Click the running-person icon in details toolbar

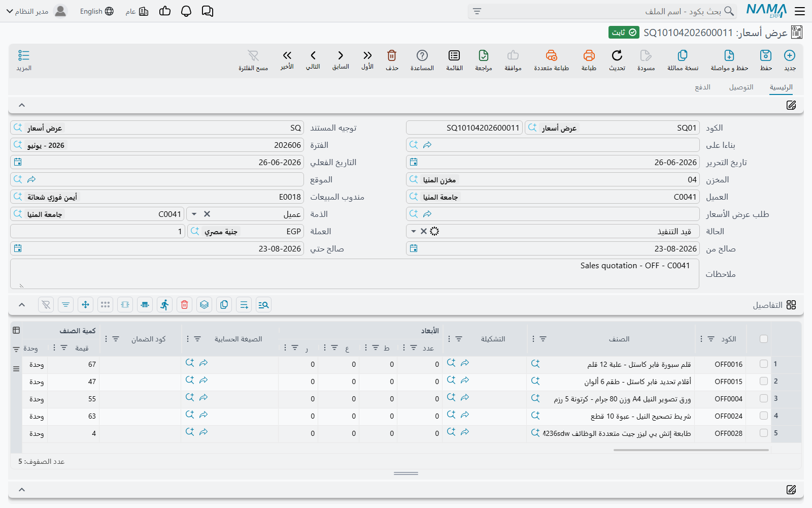pyautogui.click(x=164, y=305)
